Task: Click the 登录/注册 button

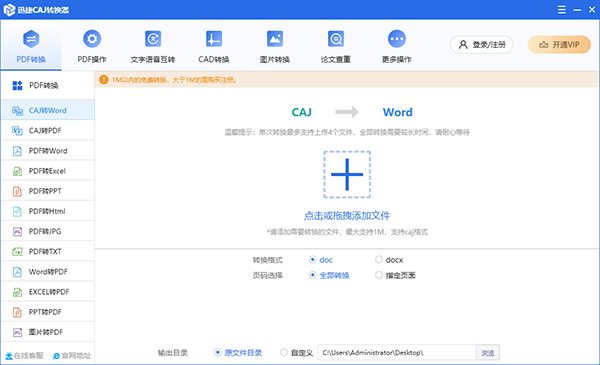Action: (x=482, y=45)
